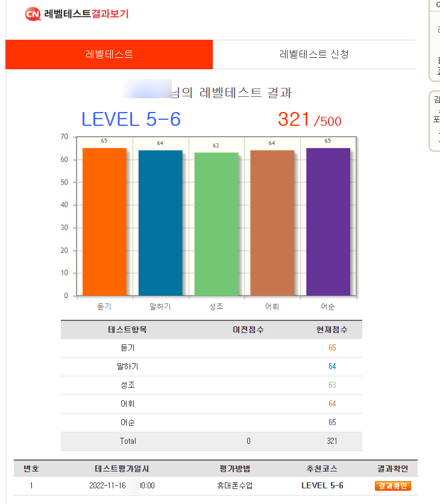Click the 레벨테스트결과보기 page title
The width and height of the screenshot is (440, 504).
point(86,14)
